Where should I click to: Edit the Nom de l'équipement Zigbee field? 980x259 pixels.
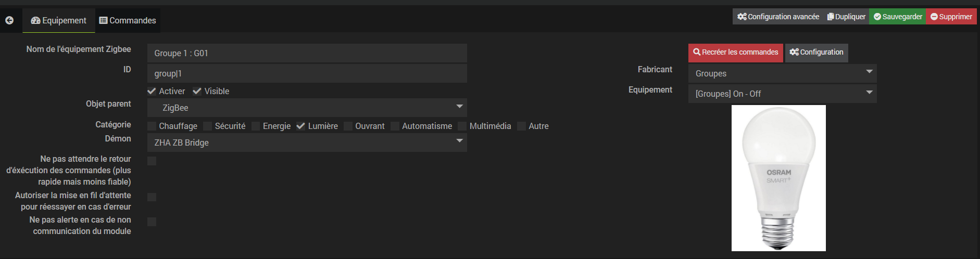point(307,53)
